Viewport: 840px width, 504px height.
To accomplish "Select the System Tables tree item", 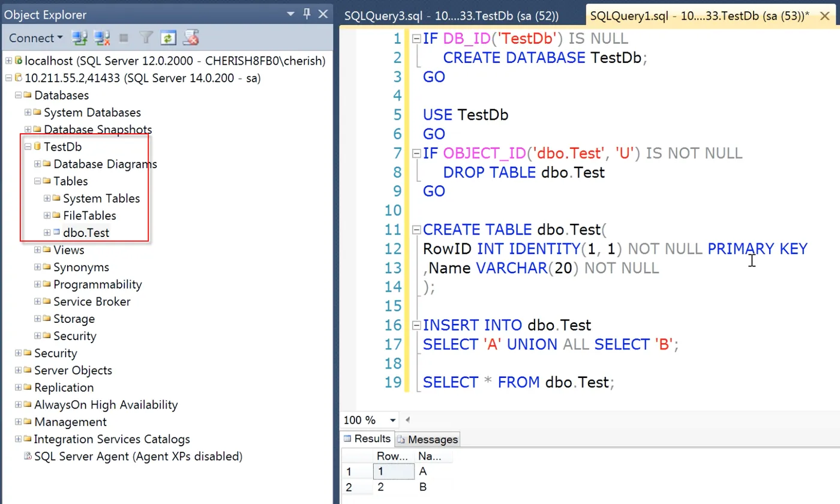I will click(101, 198).
